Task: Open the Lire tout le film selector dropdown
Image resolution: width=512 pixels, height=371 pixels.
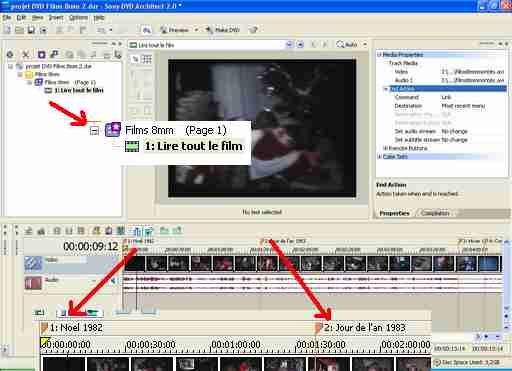Action: pyautogui.click(x=289, y=45)
